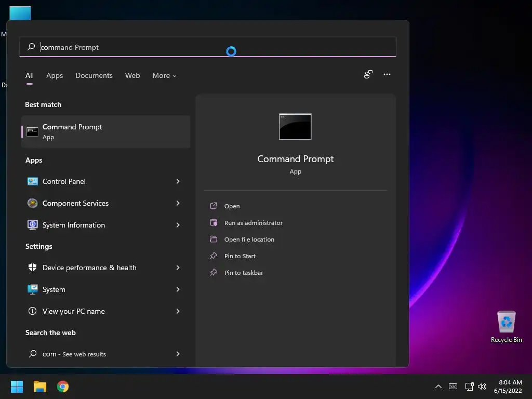Choose Pin to Start
This screenshot has width=532, height=399.
coord(240,256)
